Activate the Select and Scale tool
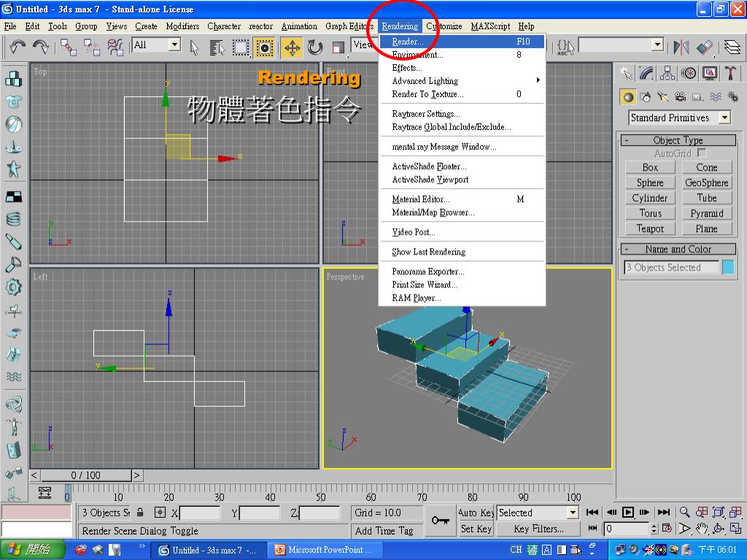This screenshot has height=560, width=747. 338,47
